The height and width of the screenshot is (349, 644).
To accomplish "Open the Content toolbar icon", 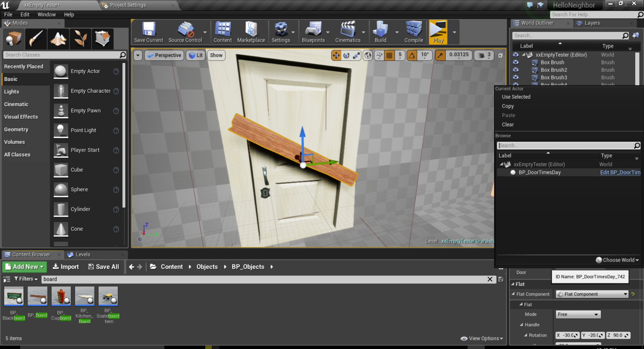I will 223,32.
